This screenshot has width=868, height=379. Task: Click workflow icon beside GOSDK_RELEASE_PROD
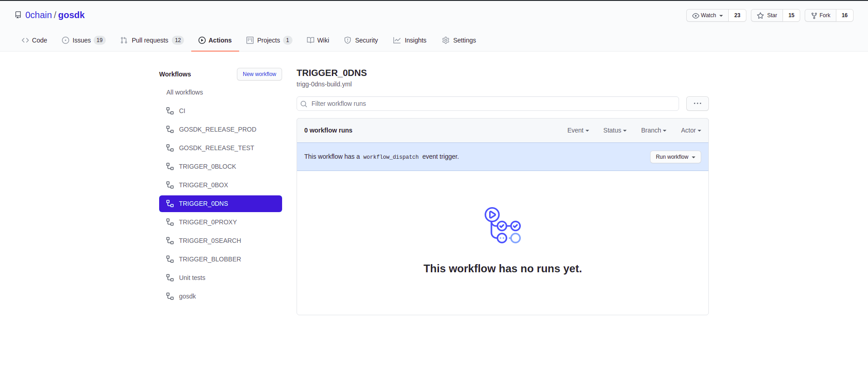[x=170, y=129]
